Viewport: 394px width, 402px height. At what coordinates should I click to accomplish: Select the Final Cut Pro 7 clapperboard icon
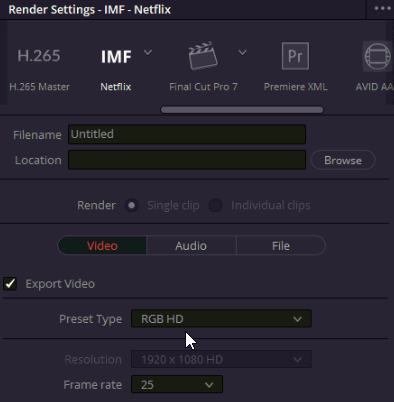click(x=203, y=56)
